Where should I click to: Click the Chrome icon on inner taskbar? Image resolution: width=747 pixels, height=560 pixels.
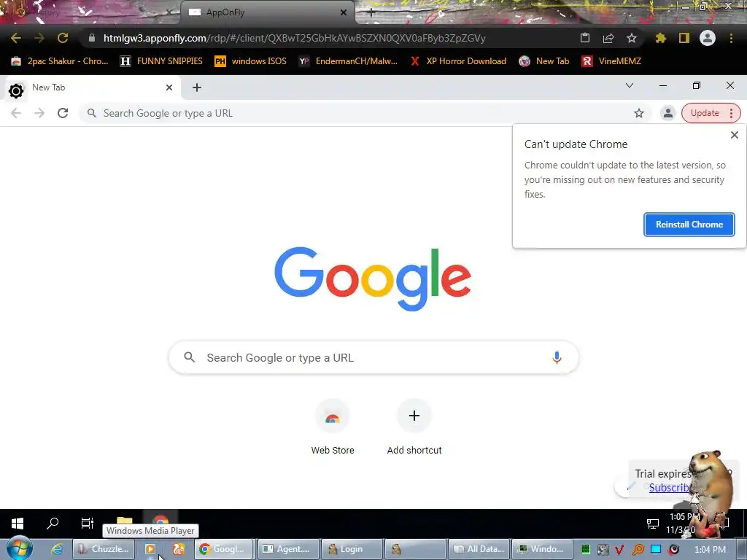160,519
